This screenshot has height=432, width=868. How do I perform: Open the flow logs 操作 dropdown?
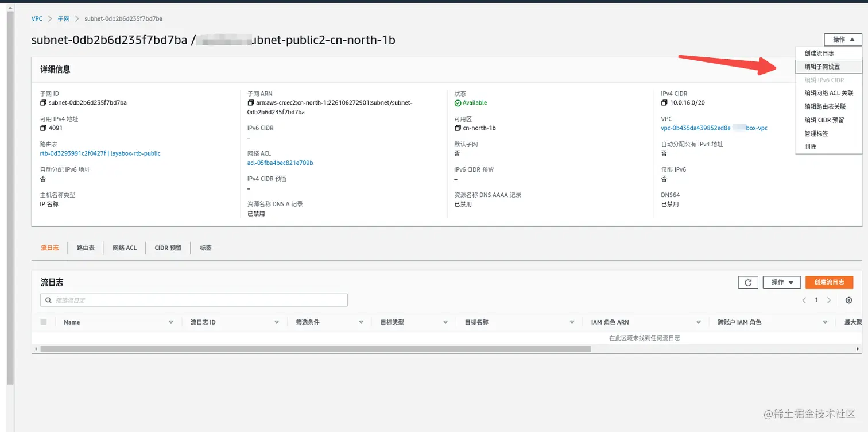(x=781, y=282)
